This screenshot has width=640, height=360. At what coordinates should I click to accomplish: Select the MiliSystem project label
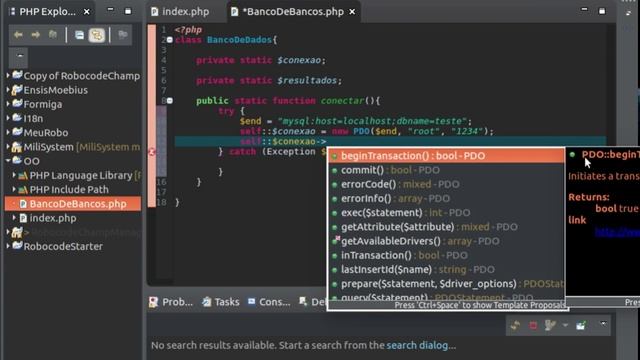coord(49,147)
